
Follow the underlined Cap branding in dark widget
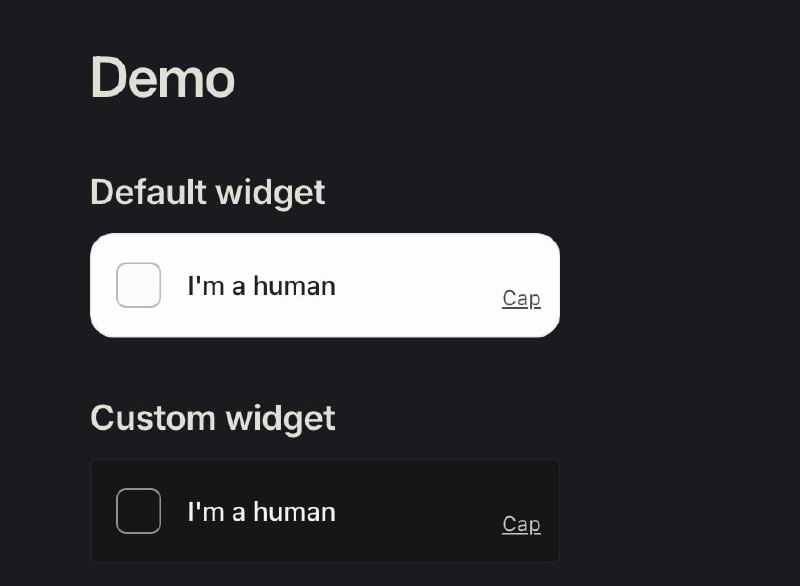click(521, 524)
